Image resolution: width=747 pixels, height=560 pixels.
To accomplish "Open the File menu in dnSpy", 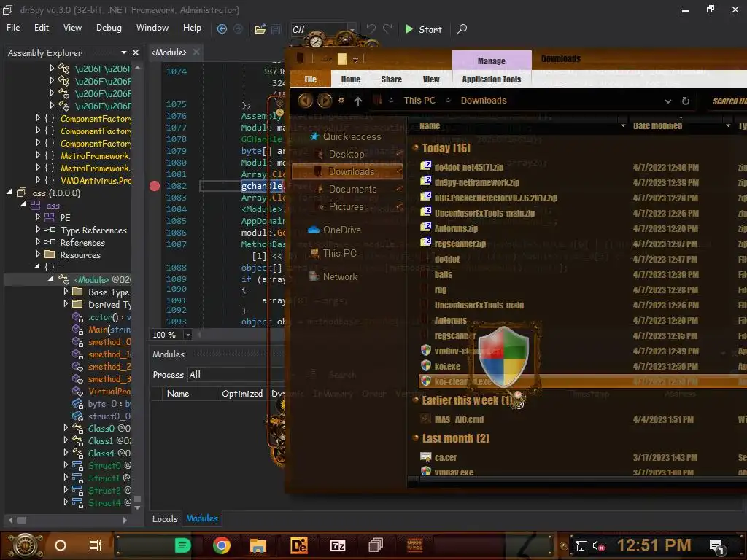I will 13,28.
